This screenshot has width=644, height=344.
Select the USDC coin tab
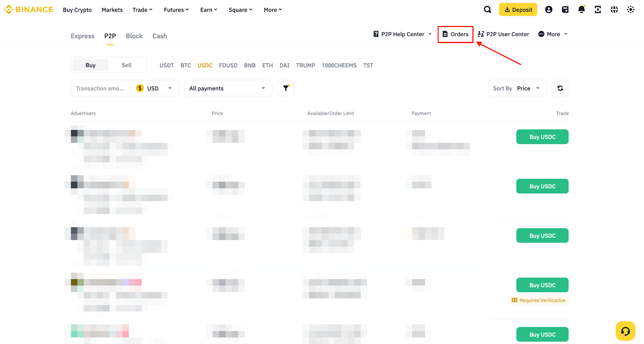tap(205, 65)
